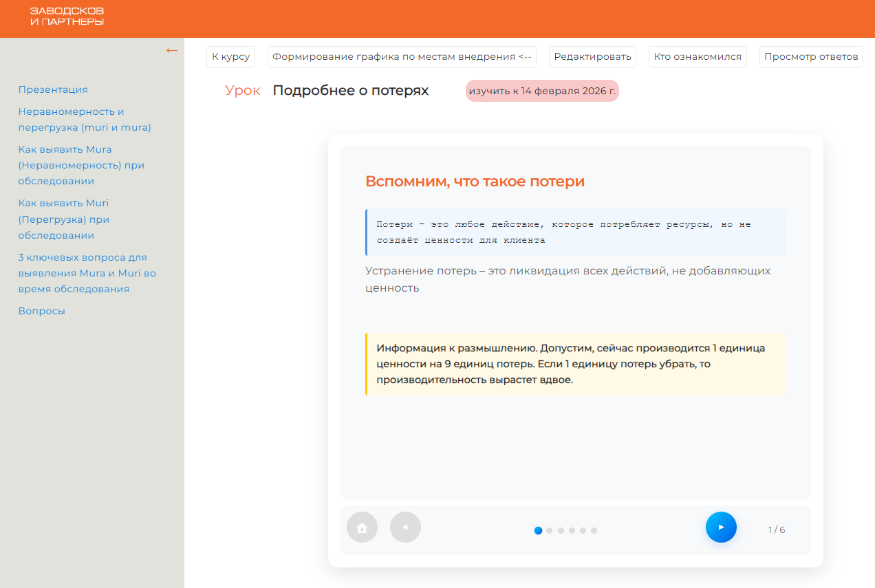This screenshot has width=875, height=588.
Task: Open the Презентация sidebar link
Action: click(x=53, y=89)
